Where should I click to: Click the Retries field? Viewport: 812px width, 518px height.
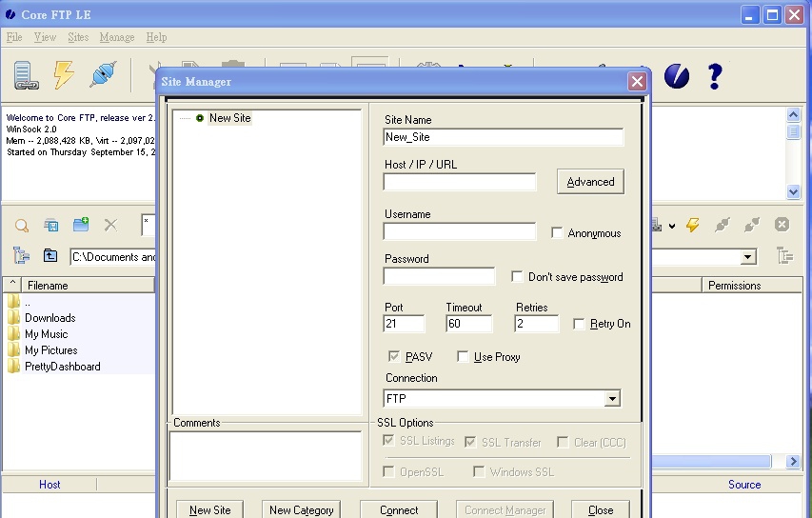(x=537, y=324)
